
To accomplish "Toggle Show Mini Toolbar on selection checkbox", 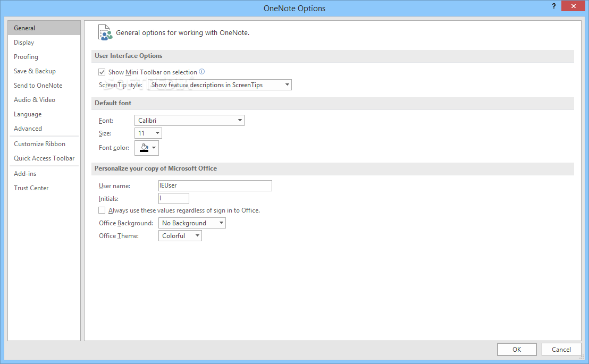I will click(x=102, y=72).
